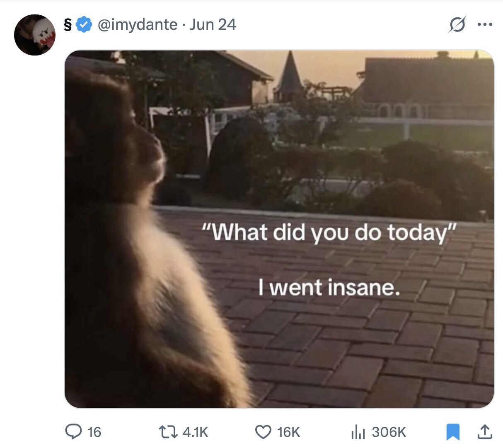The width and height of the screenshot is (503, 448).
Task: Click the 306K views count
Action: (389, 432)
